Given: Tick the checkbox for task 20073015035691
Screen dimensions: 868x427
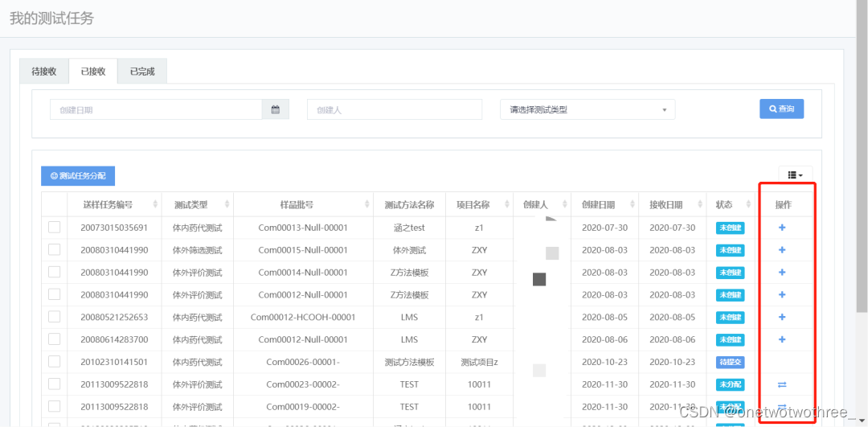Looking at the screenshot, I should coord(55,227).
